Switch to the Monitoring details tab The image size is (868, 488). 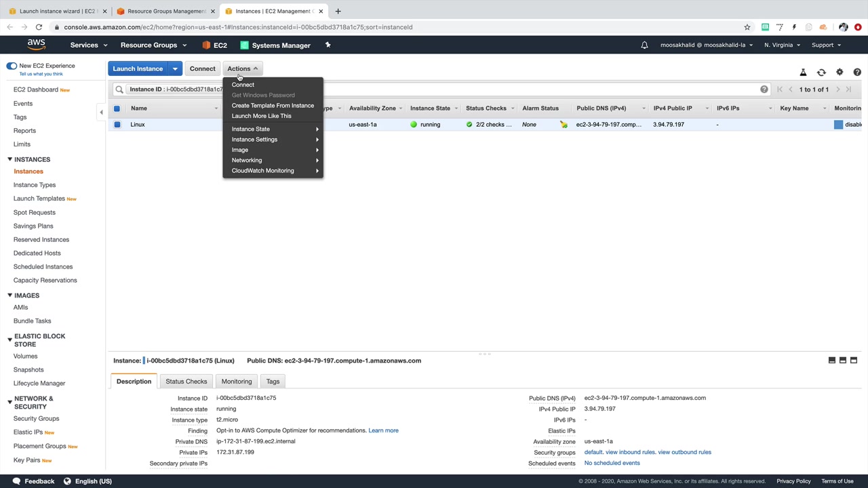point(237,382)
